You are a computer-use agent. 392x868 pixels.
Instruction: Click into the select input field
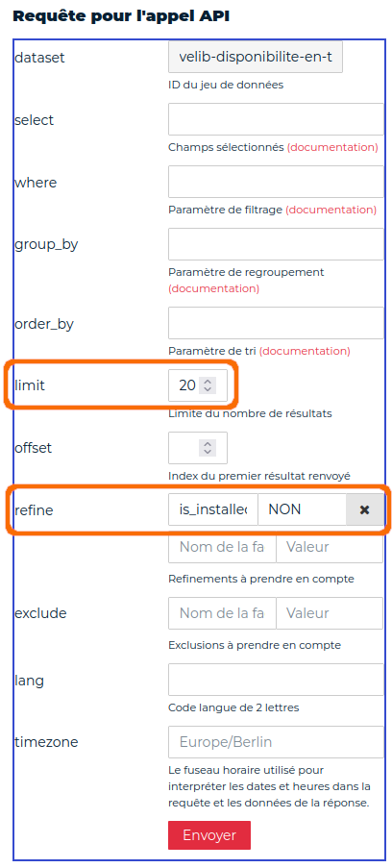tap(276, 119)
